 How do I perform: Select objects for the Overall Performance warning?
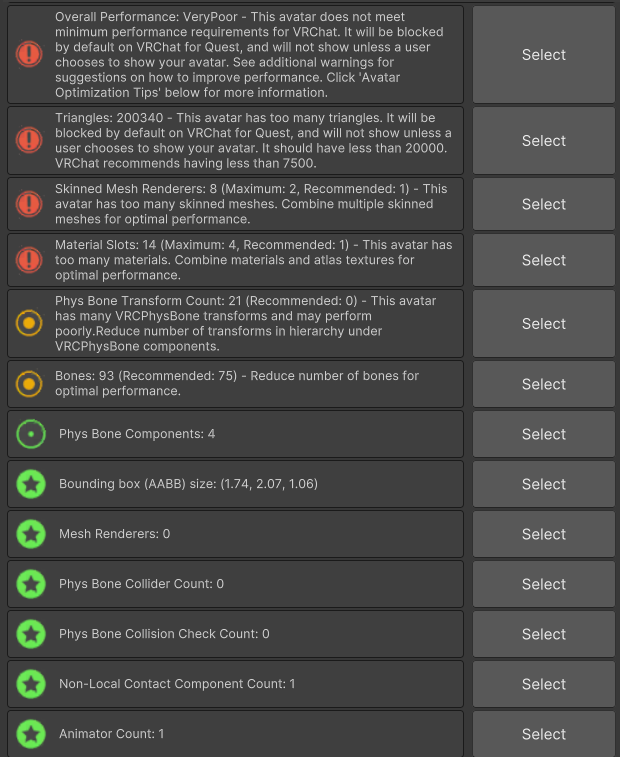point(544,55)
